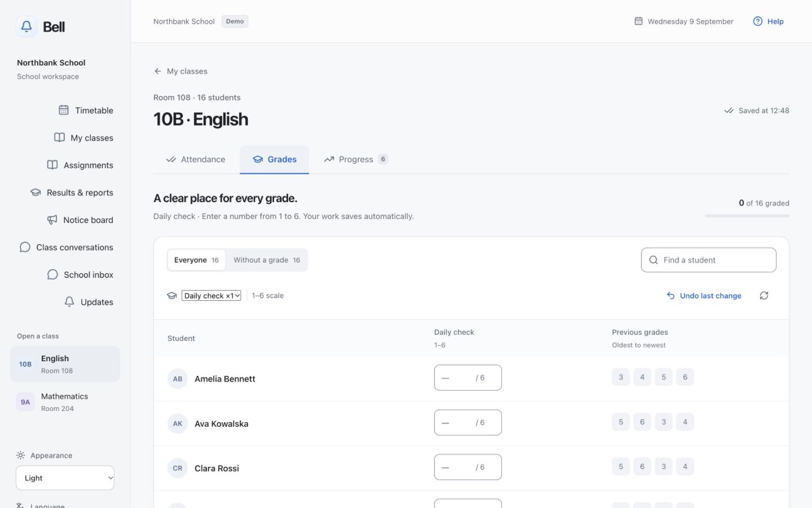Open the Help link
Viewport: 812px width, 508px height.
(768, 21)
